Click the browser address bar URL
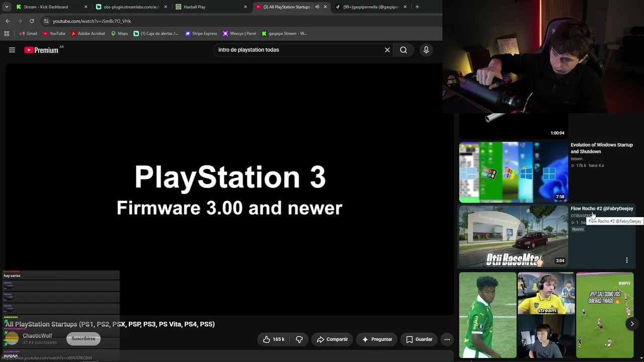644x362 pixels. 92,21
